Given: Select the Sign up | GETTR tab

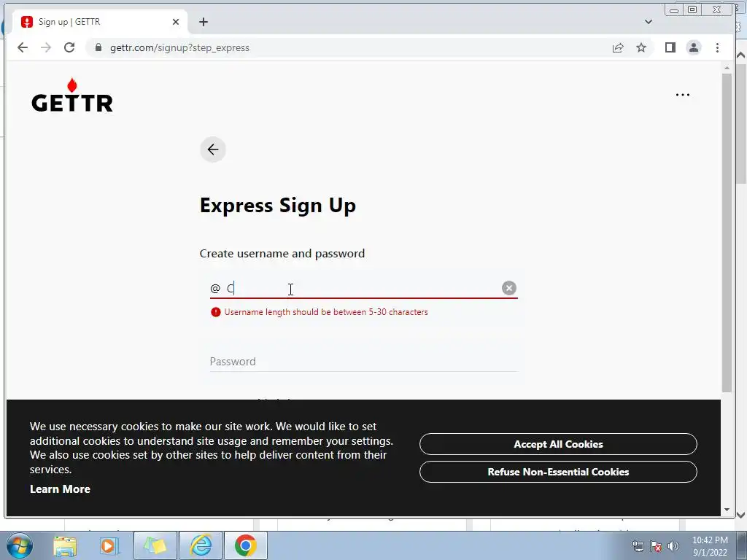Looking at the screenshot, I should (x=101, y=22).
